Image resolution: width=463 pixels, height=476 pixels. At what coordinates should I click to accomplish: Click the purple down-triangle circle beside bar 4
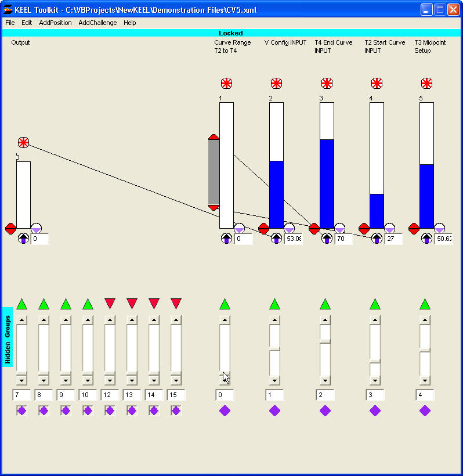pyautogui.click(x=389, y=229)
